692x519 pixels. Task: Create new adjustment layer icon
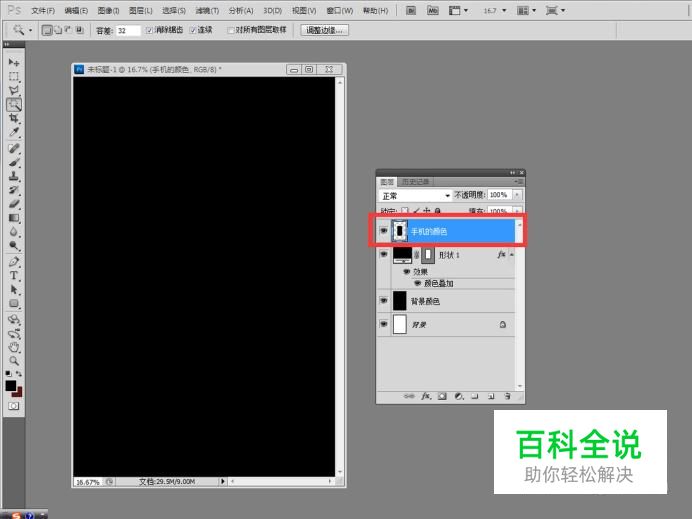click(x=459, y=396)
